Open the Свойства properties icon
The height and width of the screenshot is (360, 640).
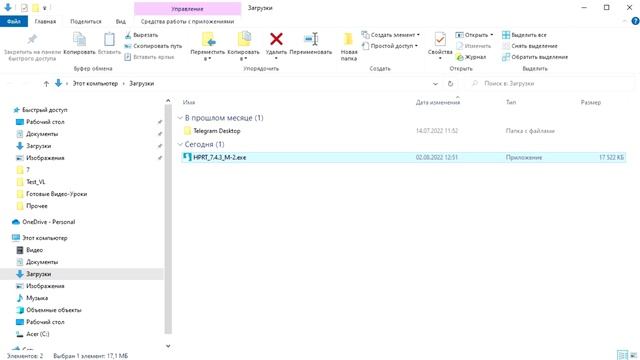tap(440, 40)
